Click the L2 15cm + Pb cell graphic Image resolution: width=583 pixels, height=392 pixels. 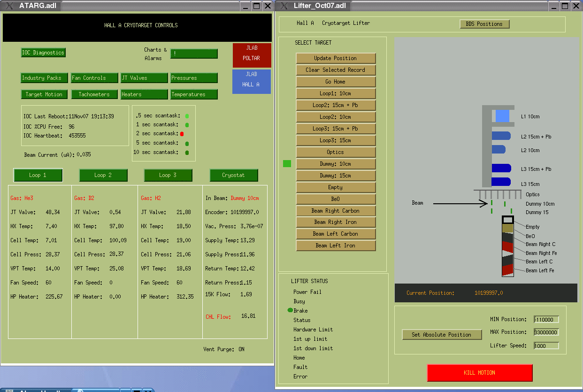point(501,136)
